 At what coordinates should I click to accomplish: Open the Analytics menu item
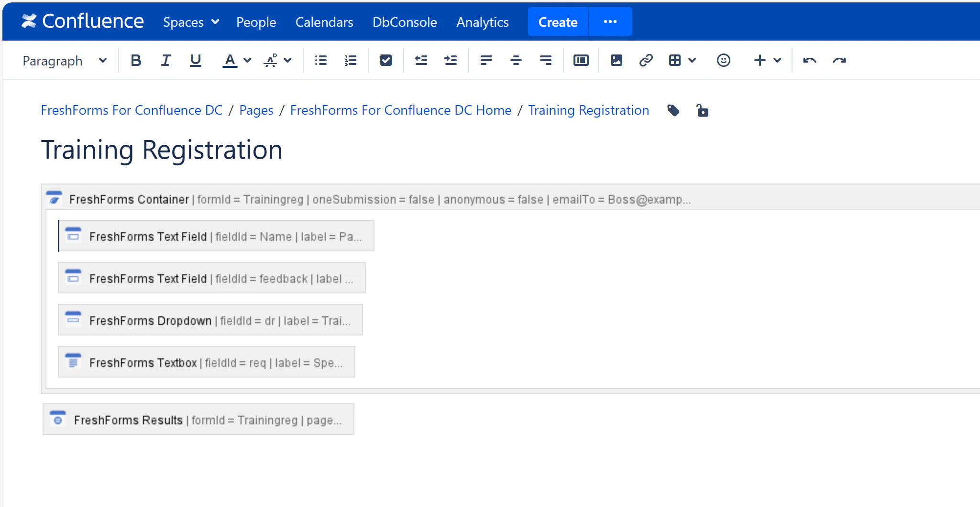coord(482,22)
